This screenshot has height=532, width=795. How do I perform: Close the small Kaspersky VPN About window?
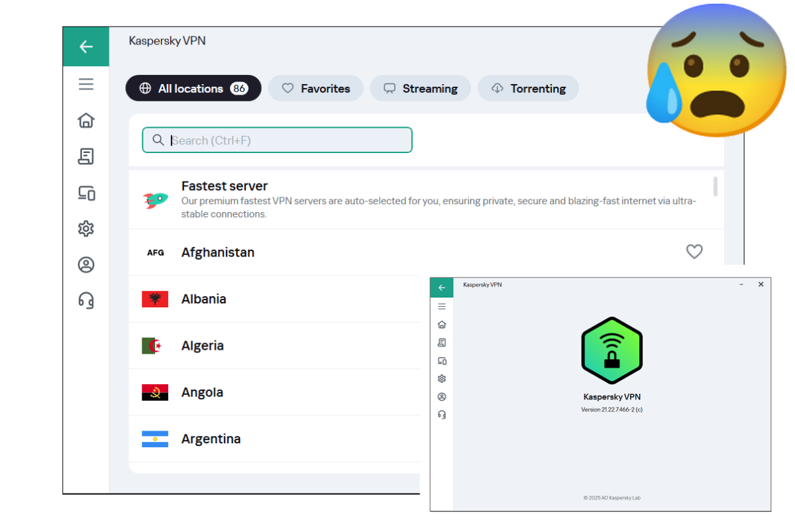click(761, 284)
